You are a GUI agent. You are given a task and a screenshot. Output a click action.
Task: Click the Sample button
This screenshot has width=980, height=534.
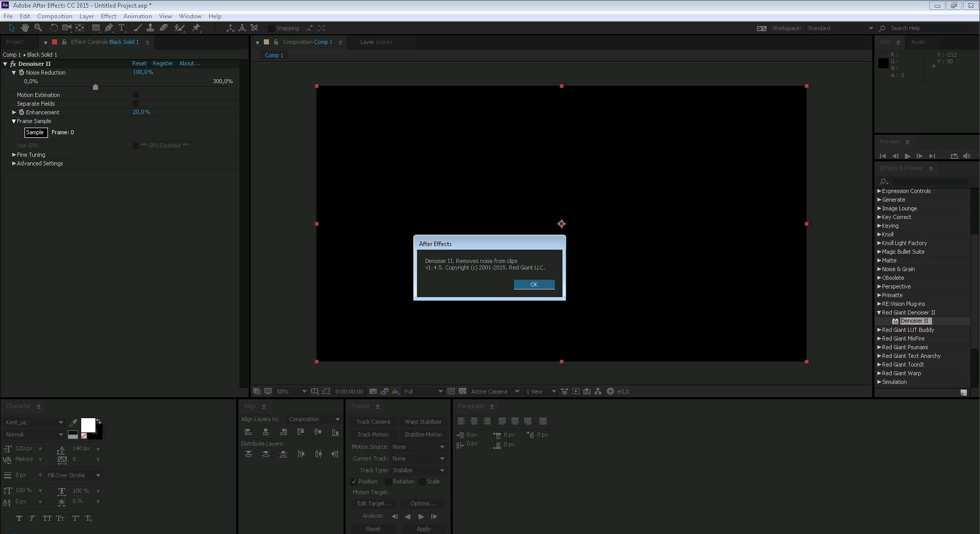[36, 133]
